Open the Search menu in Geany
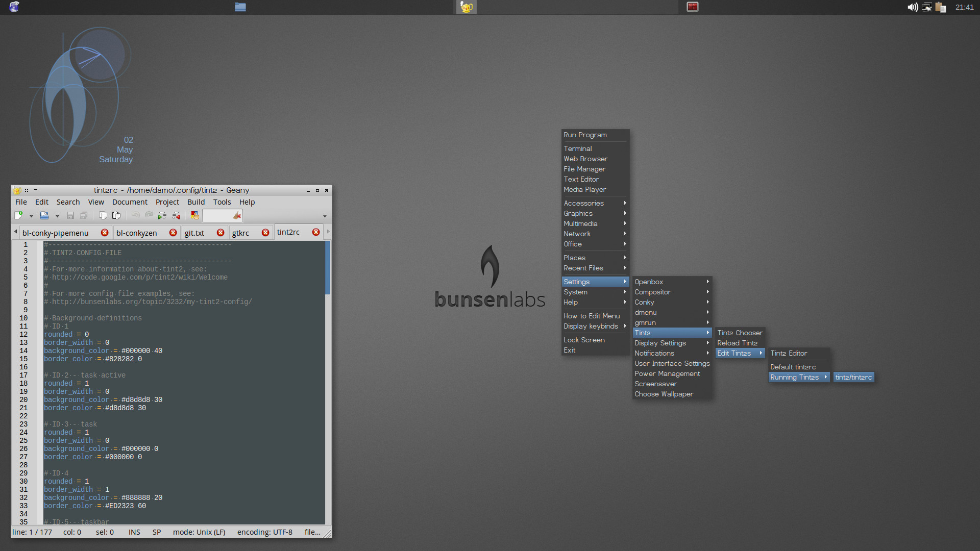This screenshot has height=551, width=980. pos(68,202)
